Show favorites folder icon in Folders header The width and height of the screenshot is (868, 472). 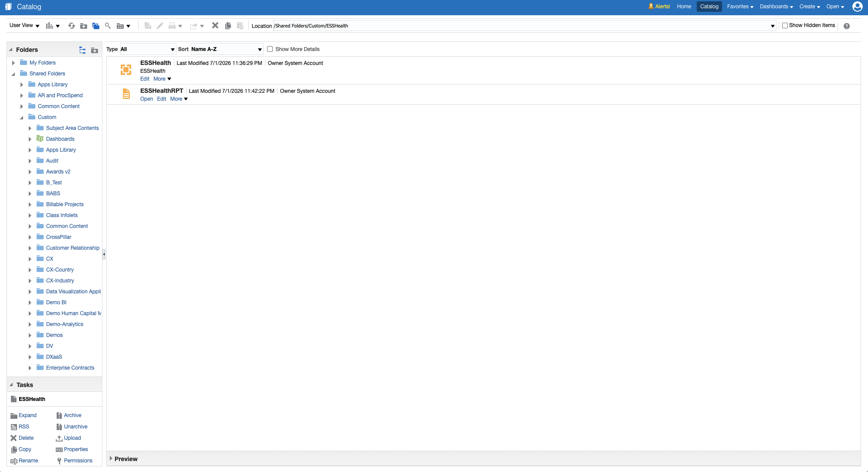click(95, 50)
